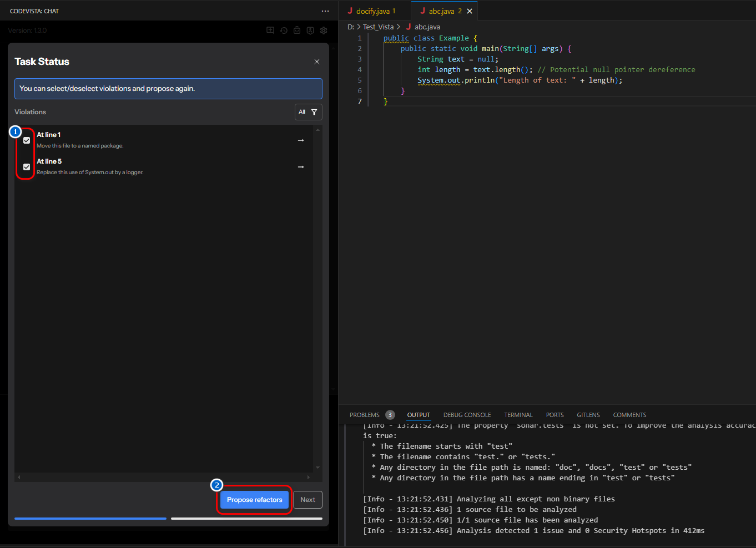The image size is (756, 548).
Task: Open the COMMENTS panel tab
Action: pos(629,415)
